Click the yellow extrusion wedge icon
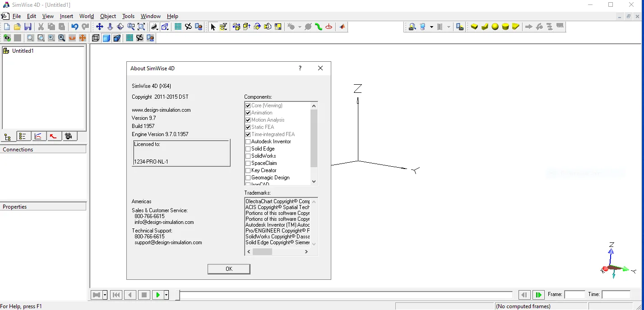Screen dimensions: 644x310 (x=485, y=27)
